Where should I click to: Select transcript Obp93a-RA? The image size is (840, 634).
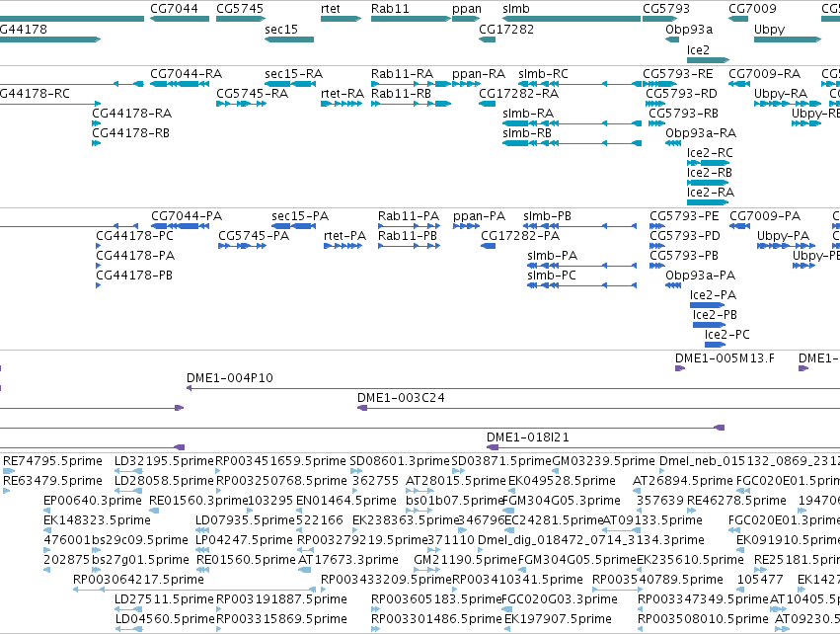[x=701, y=133]
